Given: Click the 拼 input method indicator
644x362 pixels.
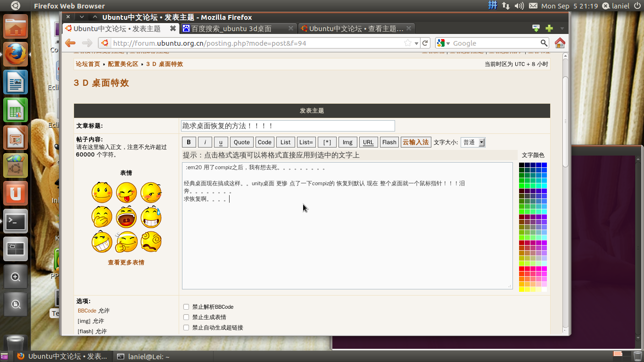Looking at the screenshot, I should pos(493,6).
